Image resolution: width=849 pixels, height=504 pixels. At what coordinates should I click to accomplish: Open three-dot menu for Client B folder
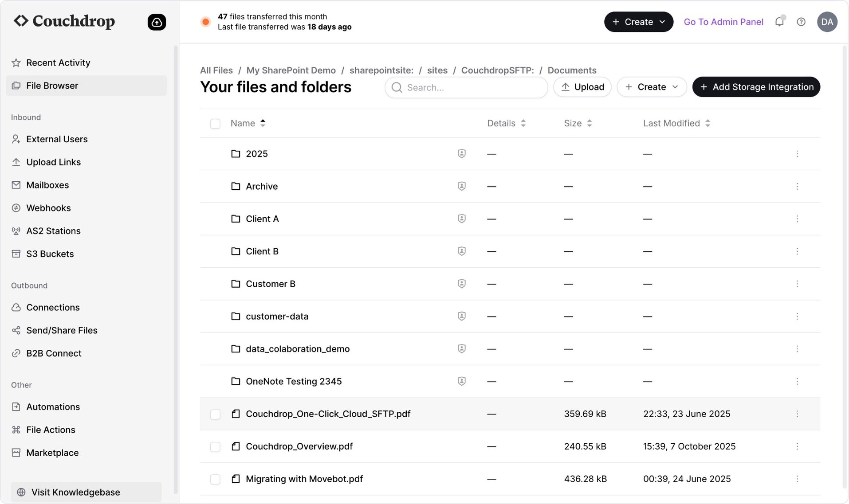797,251
